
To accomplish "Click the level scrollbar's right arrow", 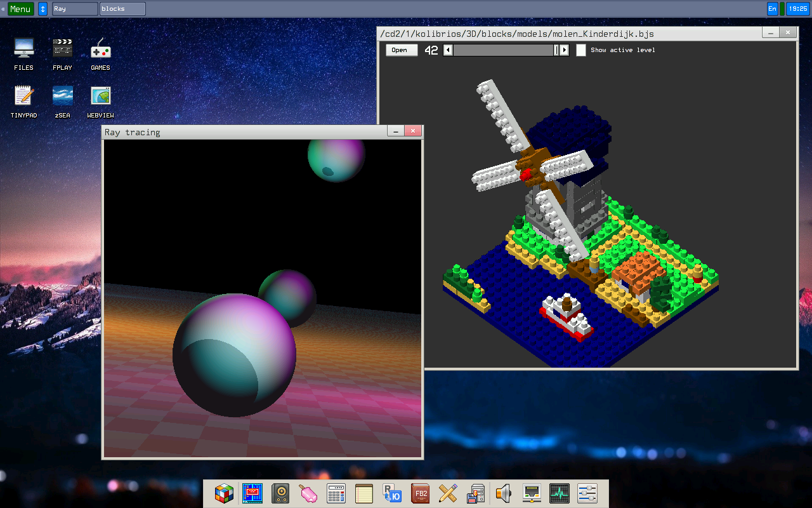I will pyautogui.click(x=564, y=50).
